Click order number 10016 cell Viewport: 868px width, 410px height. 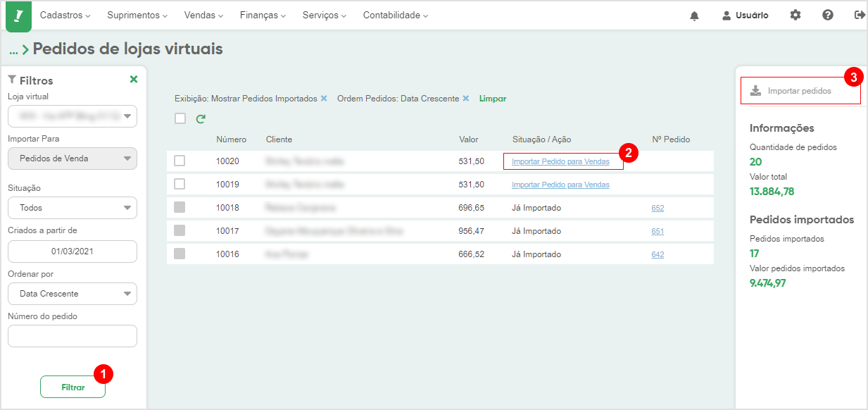coord(227,254)
